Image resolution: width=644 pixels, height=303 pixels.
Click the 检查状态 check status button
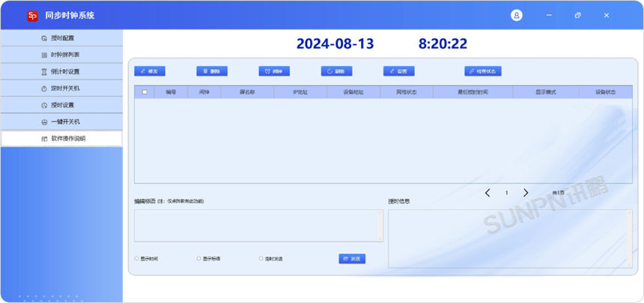pyautogui.click(x=482, y=71)
